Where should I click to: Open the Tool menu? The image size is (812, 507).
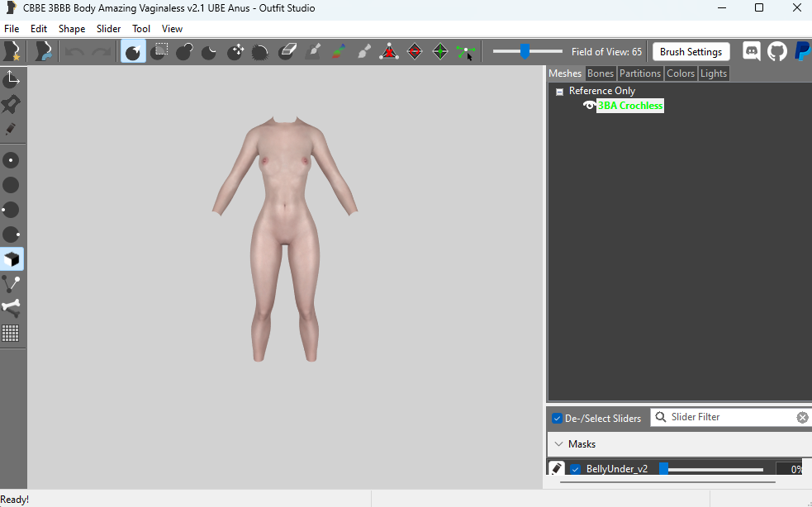(141, 28)
